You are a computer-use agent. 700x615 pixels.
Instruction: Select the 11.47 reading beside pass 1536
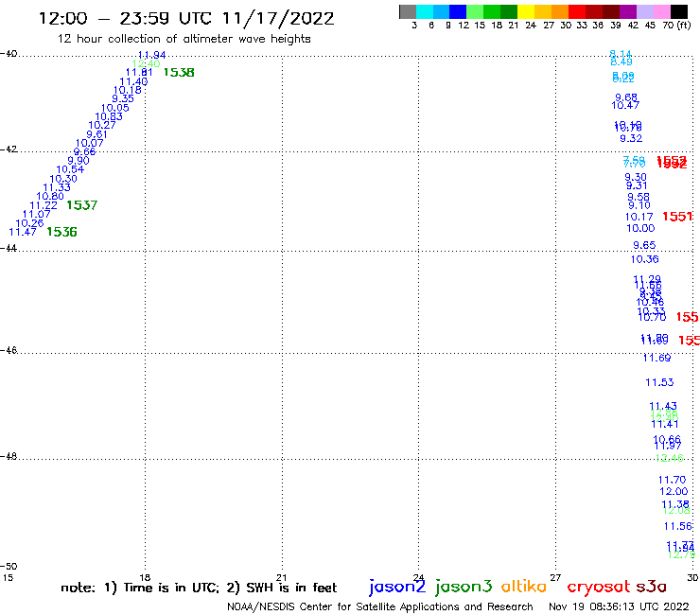pyautogui.click(x=23, y=232)
